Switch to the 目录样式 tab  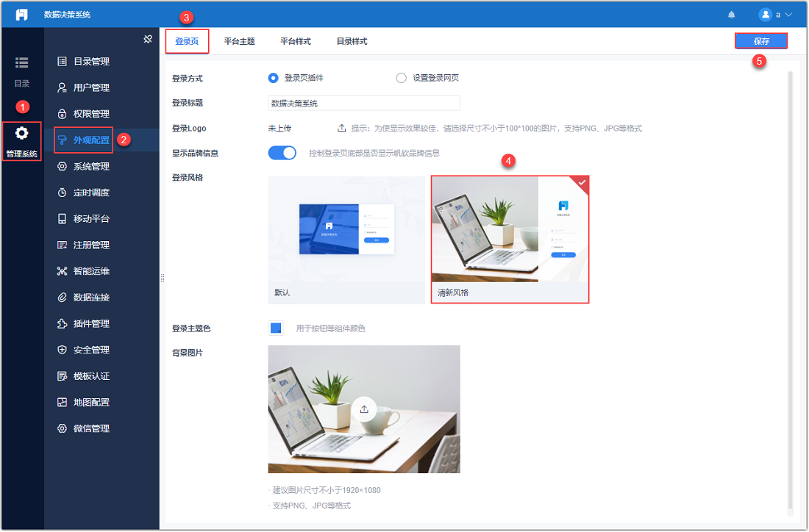[352, 41]
